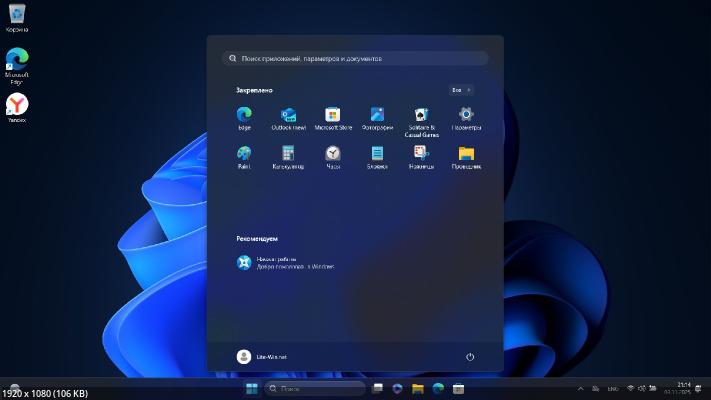
Task: Open clock and date in taskbar
Action: coord(684,388)
